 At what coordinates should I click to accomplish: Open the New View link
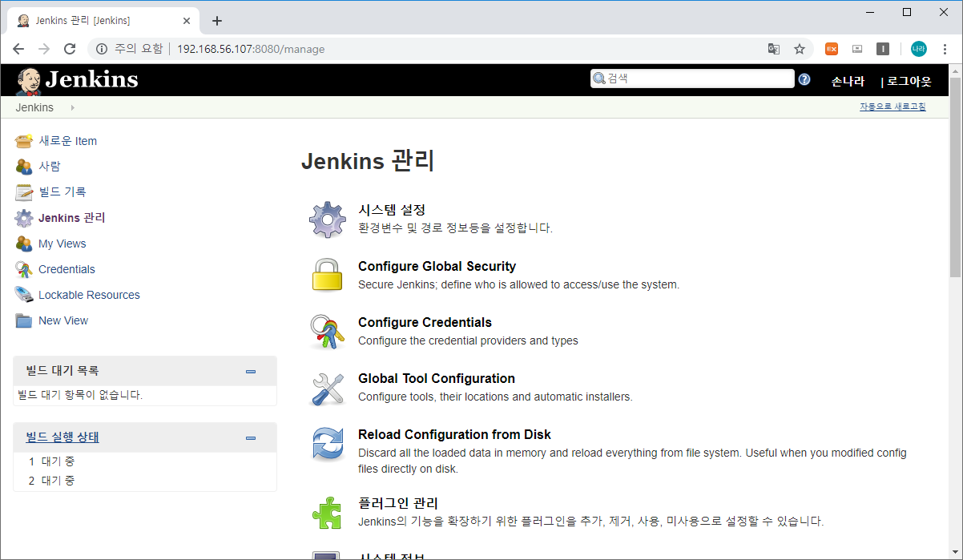[63, 320]
